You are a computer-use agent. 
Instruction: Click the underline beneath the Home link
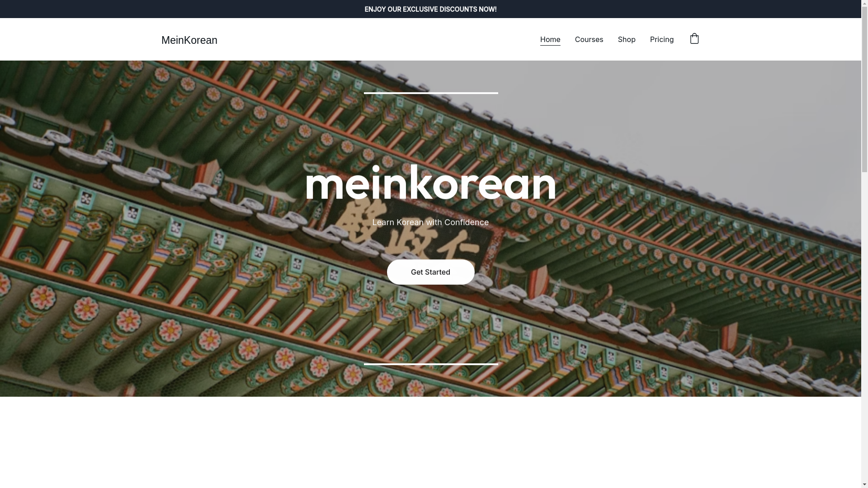click(550, 45)
